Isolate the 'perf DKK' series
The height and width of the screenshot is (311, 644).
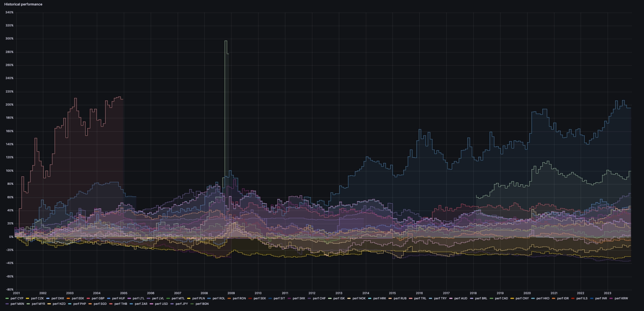click(x=58, y=298)
